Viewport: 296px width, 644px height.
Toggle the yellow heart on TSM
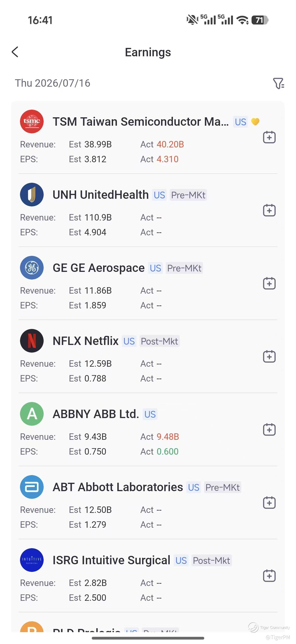point(255,122)
